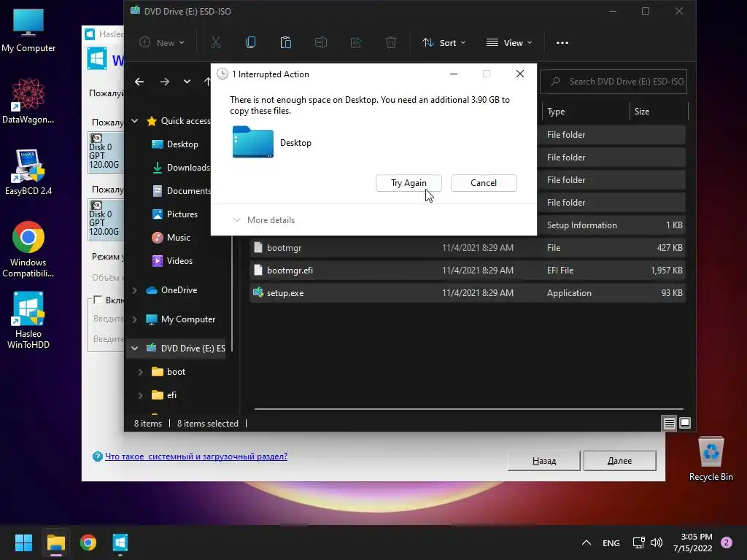Open the Sort dropdown
The height and width of the screenshot is (560, 747).
click(444, 43)
